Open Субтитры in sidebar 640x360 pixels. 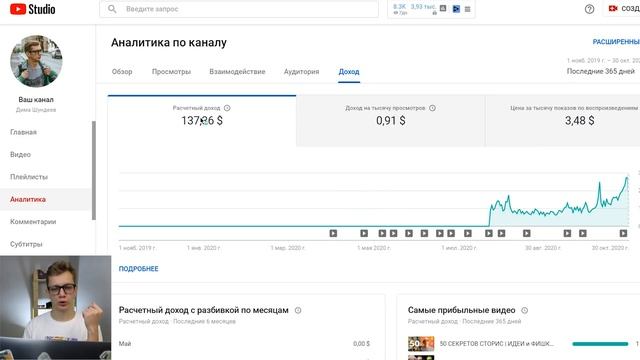click(26, 244)
